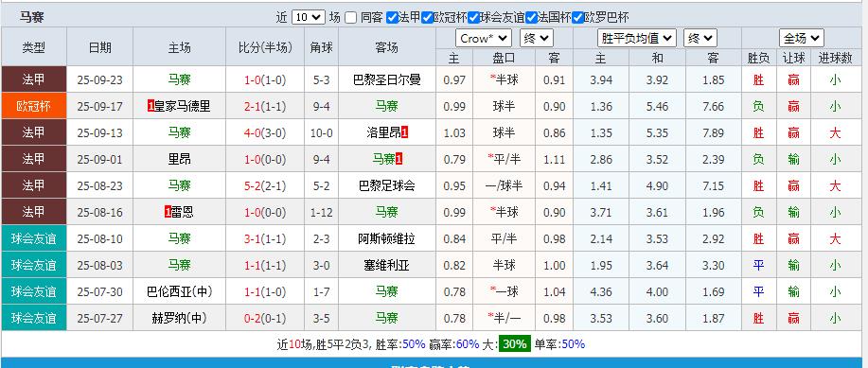Click the 比分(半场) column header
Screen dimensions: 868x368
tap(265, 47)
